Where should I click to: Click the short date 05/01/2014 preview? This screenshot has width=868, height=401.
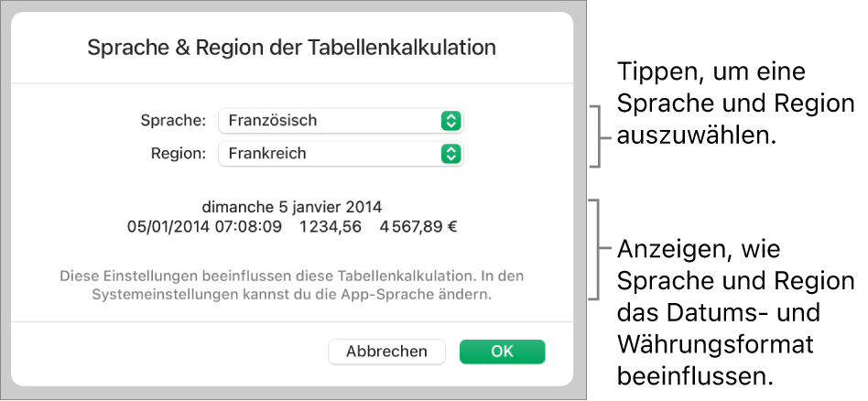[x=167, y=224]
